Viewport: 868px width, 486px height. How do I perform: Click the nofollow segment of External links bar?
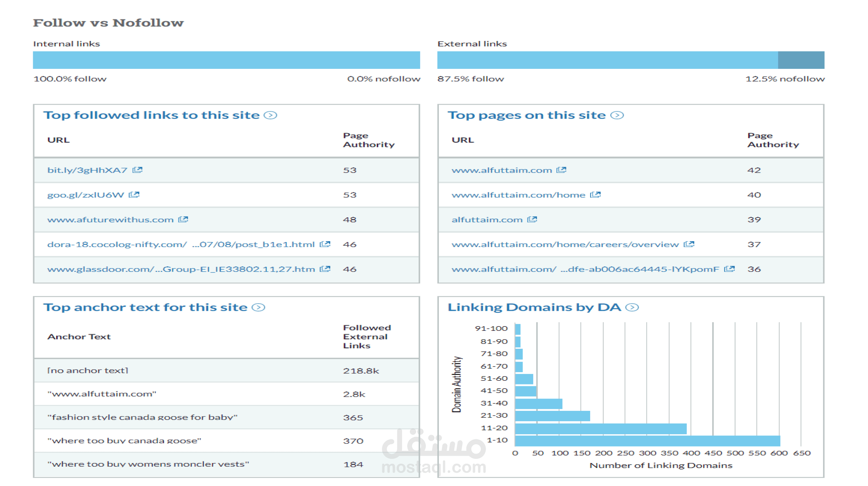pyautogui.click(x=801, y=60)
